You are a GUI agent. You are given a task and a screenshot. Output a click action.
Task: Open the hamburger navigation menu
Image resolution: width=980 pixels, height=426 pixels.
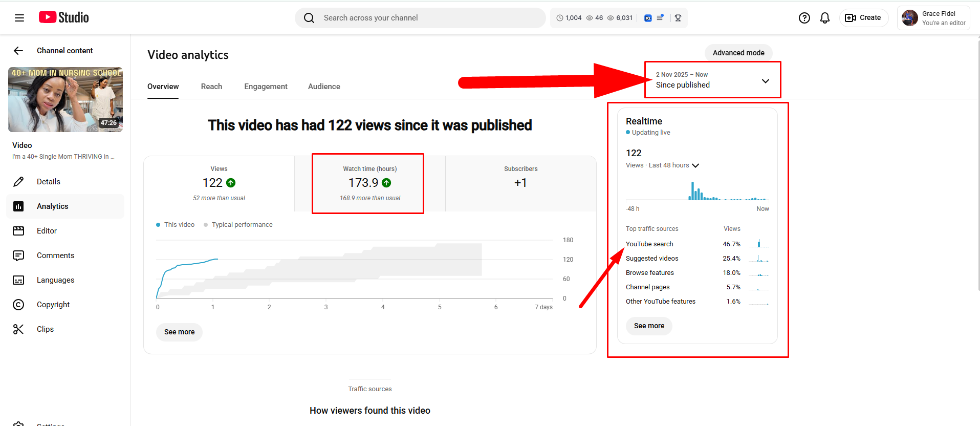19,18
